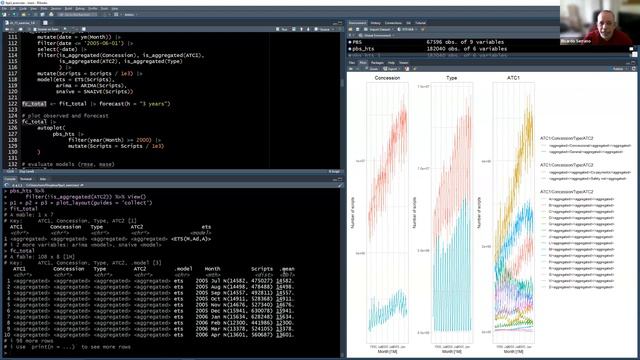This screenshot has width=640, height=360.
Task: Switch to the Help tab
Action: [391, 63]
